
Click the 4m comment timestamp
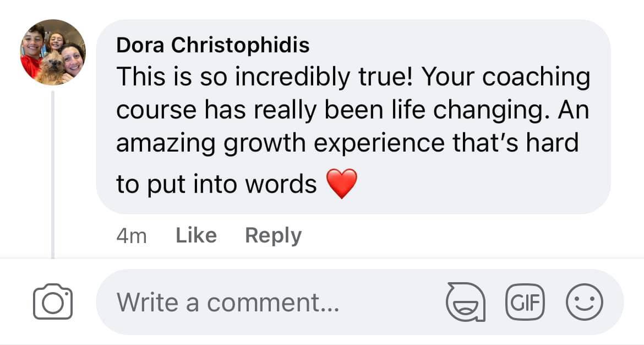132,236
